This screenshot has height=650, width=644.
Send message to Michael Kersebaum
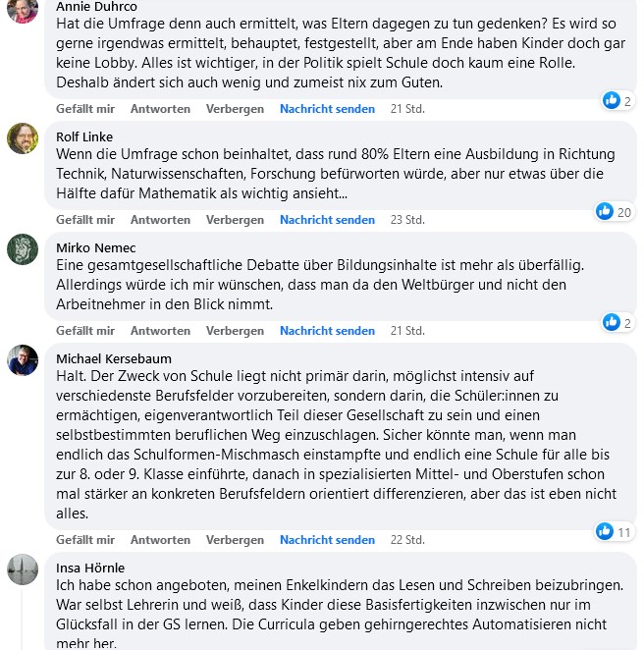pyautogui.click(x=327, y=540)
